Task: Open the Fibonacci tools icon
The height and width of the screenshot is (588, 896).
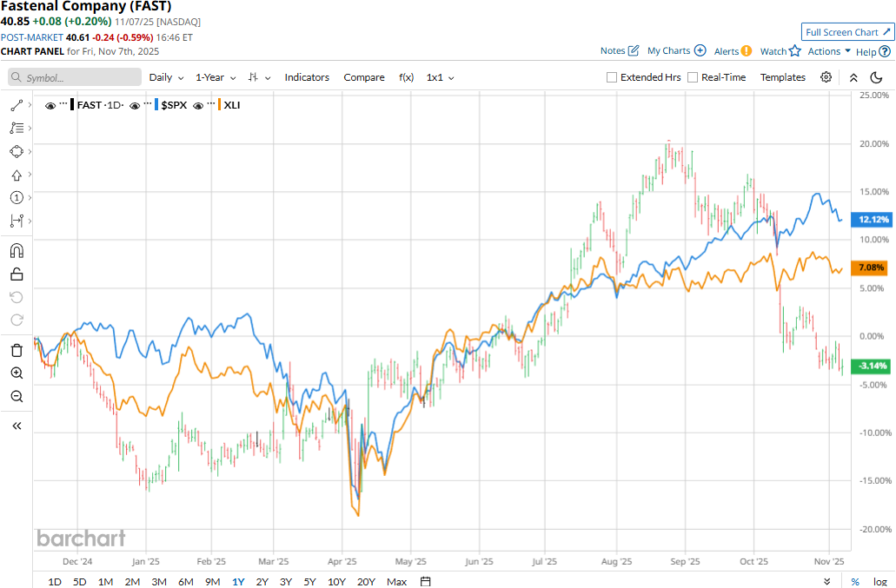Action: pos(17,129)
